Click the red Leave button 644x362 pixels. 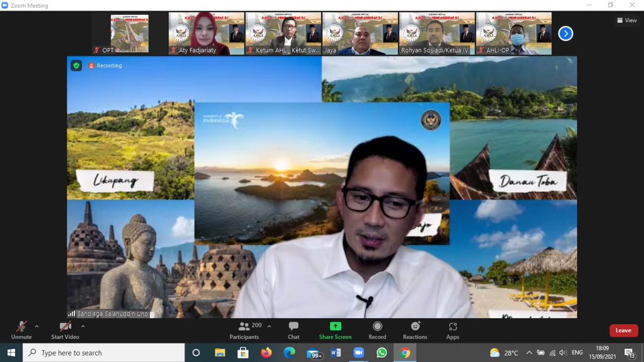[x=623, y=330]
